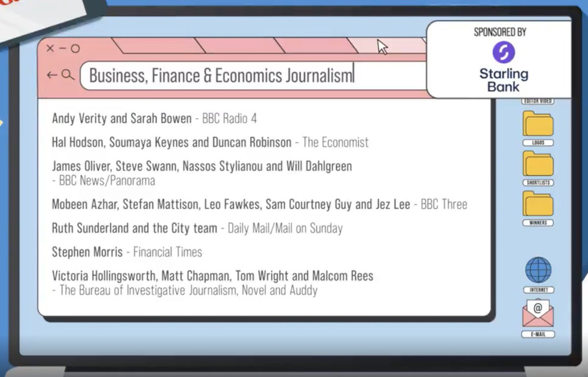This screenshot has height=377, width=588.
Task: Open the Winners folder icon
Action: (538, 204)
